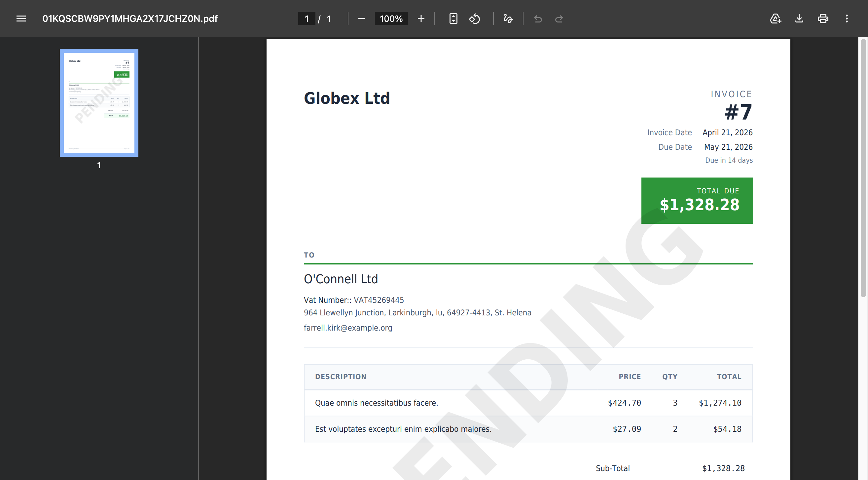Click the undo arrow icon
This screenshot has width=868, height=480.
click(x=538, y=19)
